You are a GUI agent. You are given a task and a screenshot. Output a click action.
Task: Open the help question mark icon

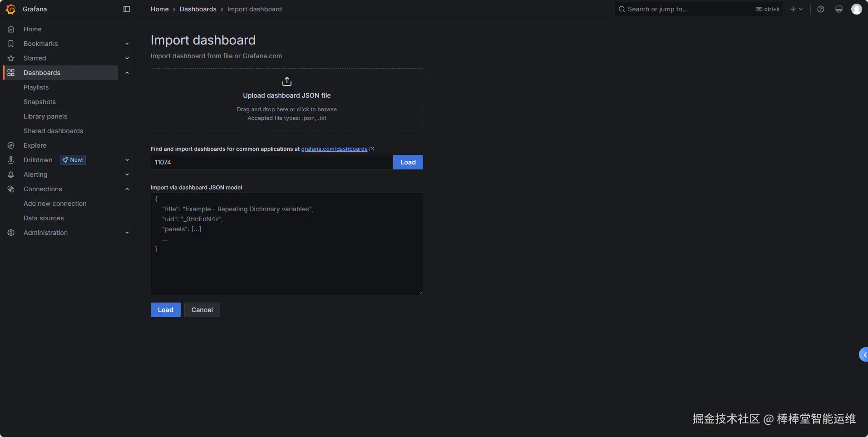[x=821, y=9]
